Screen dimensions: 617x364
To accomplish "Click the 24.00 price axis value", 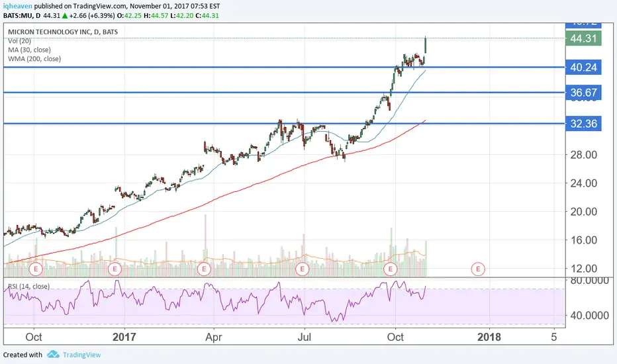I will [584, 183].
